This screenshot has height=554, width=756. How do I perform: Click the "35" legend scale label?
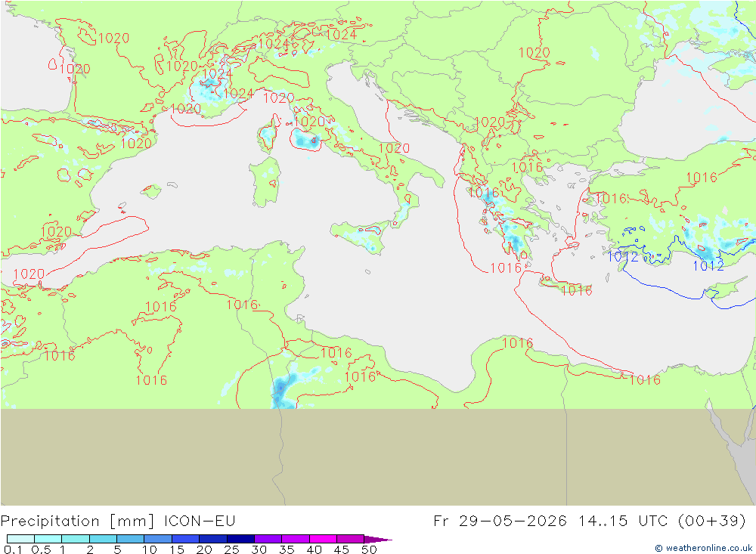[x=287, y=549]
